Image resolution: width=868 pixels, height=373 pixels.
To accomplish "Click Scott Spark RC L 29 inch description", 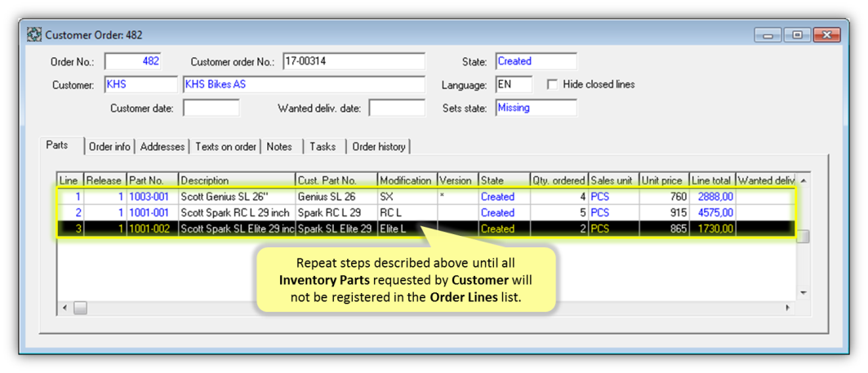I will [x=235, y=212].
